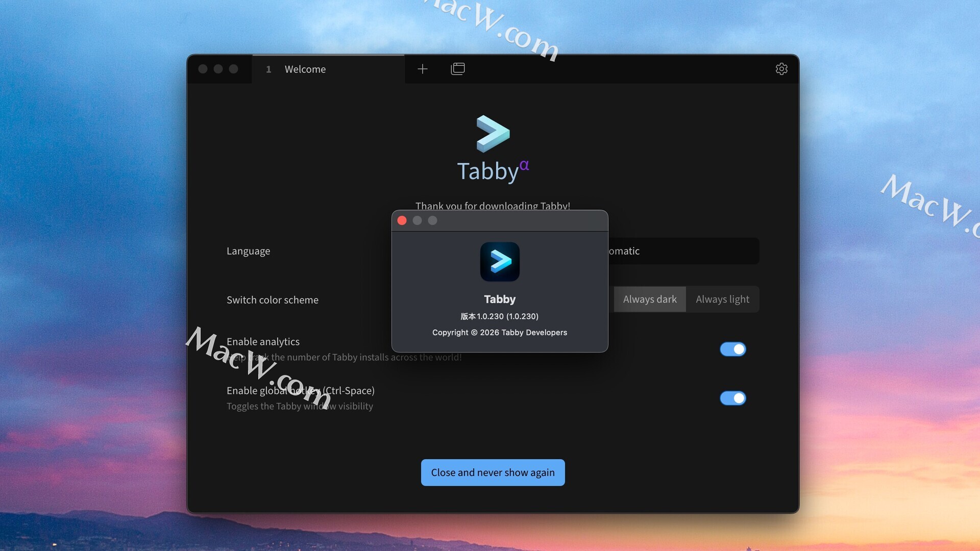Image resolution: width=980 pixels, height=551 pixels.
Task: Click the tab number 1 label
Action: 268,69
